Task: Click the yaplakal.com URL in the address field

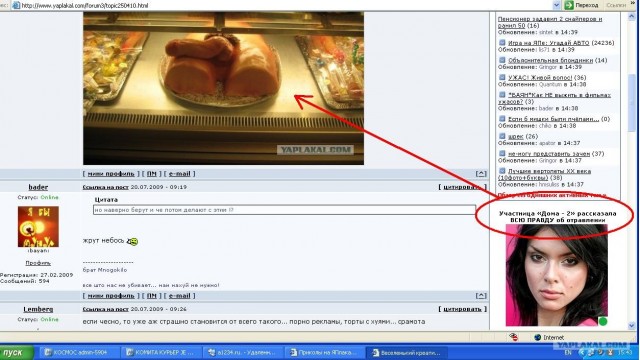Action: click(x=84, y=6)
